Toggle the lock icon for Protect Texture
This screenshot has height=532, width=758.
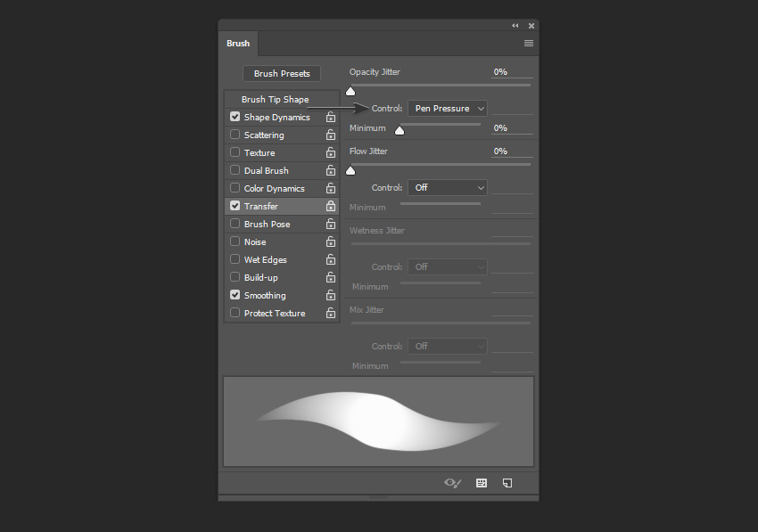(331, 313)
